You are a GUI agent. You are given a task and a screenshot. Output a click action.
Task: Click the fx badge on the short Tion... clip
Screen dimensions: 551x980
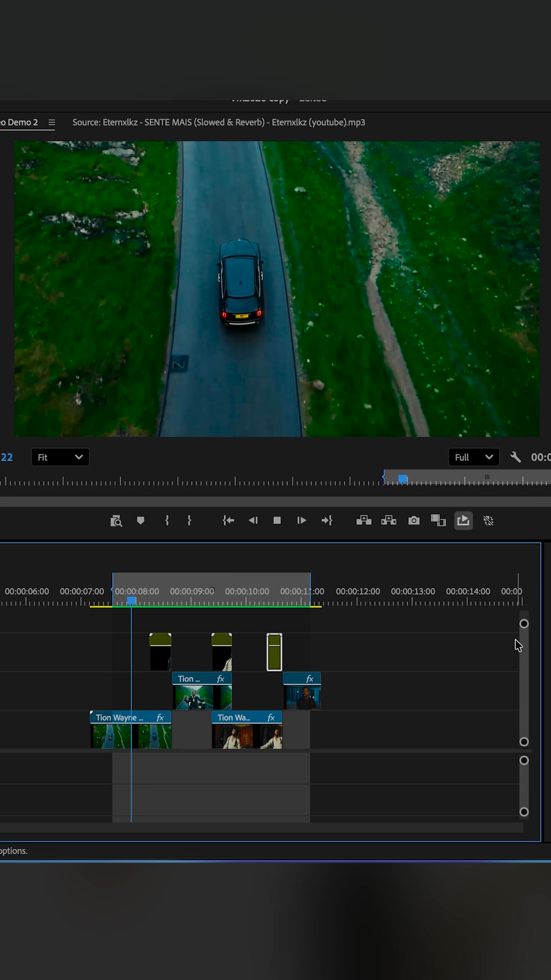(220, 679)
